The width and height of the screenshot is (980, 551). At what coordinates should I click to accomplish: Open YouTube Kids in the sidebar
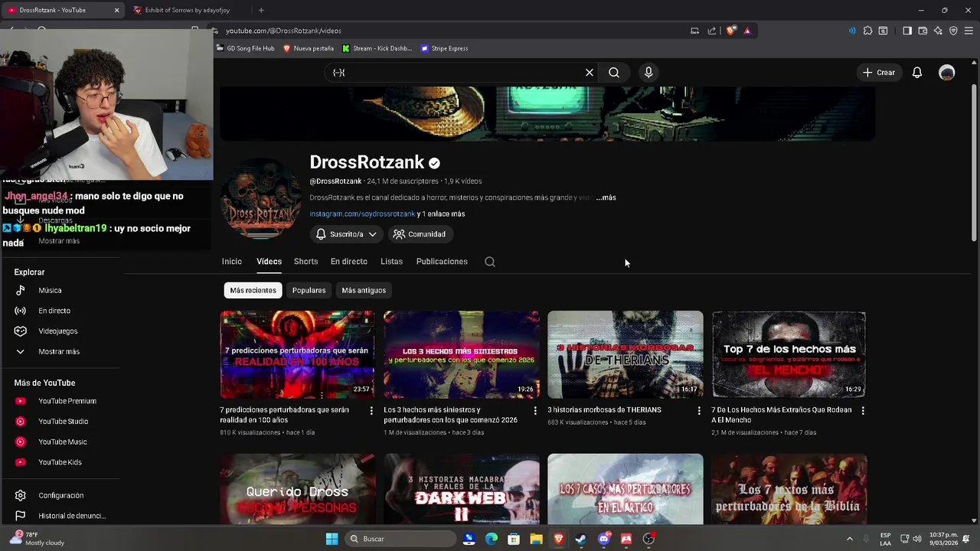(59, 462)
